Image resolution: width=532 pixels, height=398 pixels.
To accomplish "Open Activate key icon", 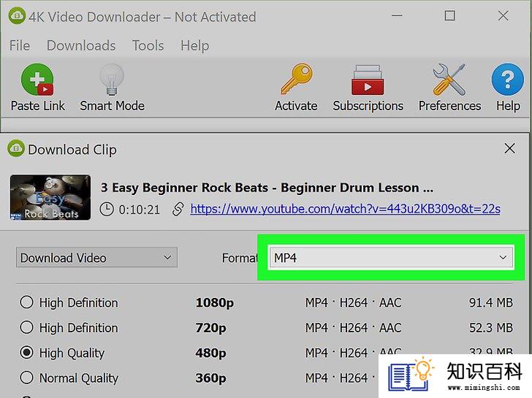I will click(x=297, y=79).
